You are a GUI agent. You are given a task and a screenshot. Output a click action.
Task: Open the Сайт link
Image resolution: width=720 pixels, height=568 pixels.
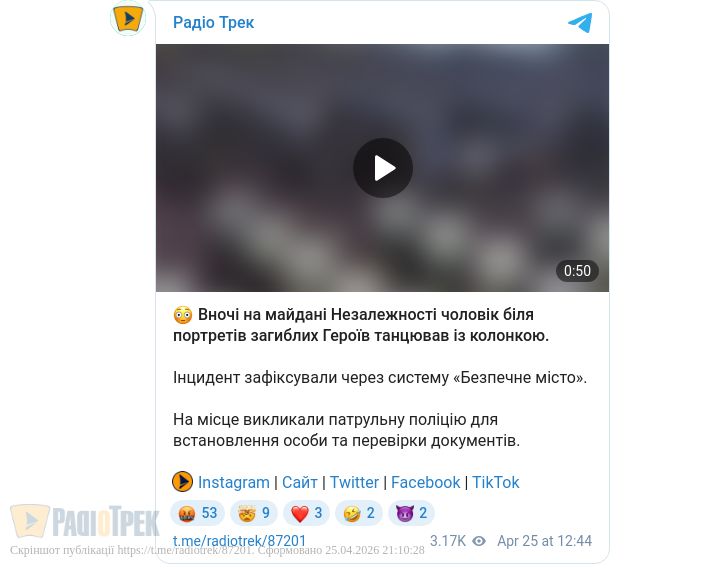pos(299,482)
